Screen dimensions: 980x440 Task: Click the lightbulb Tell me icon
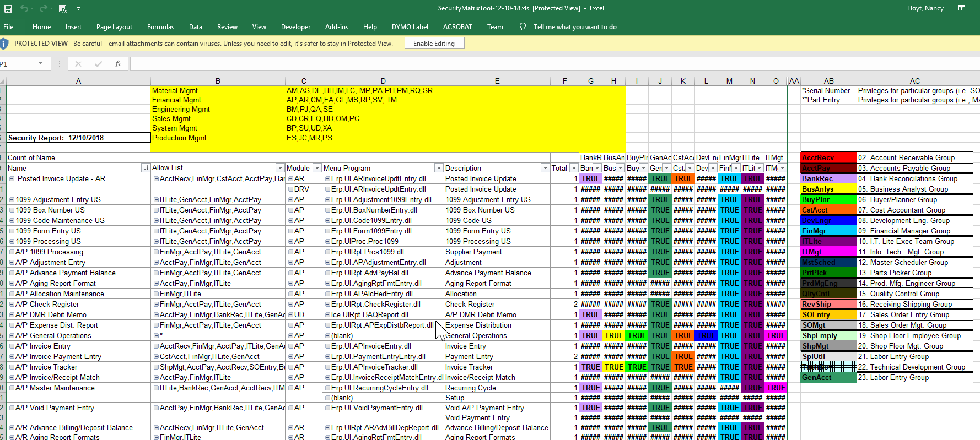[x=523, y=26]
